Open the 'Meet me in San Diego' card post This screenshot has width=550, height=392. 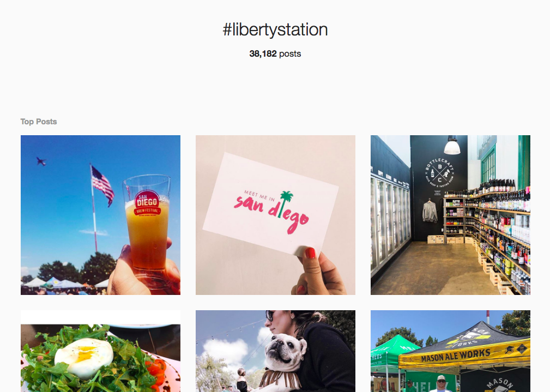coord(275,215)
